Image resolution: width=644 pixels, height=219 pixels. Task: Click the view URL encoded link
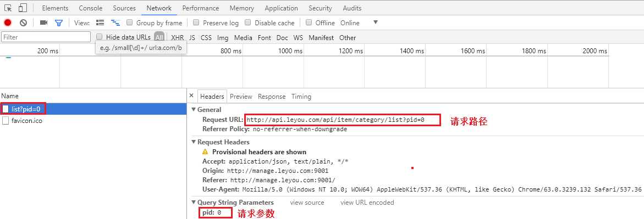point(367,202)
